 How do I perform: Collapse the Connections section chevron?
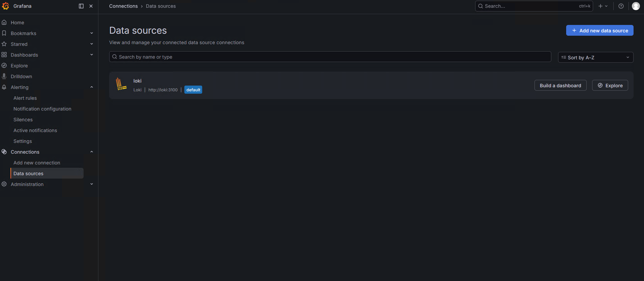click(x=92, y=152)
